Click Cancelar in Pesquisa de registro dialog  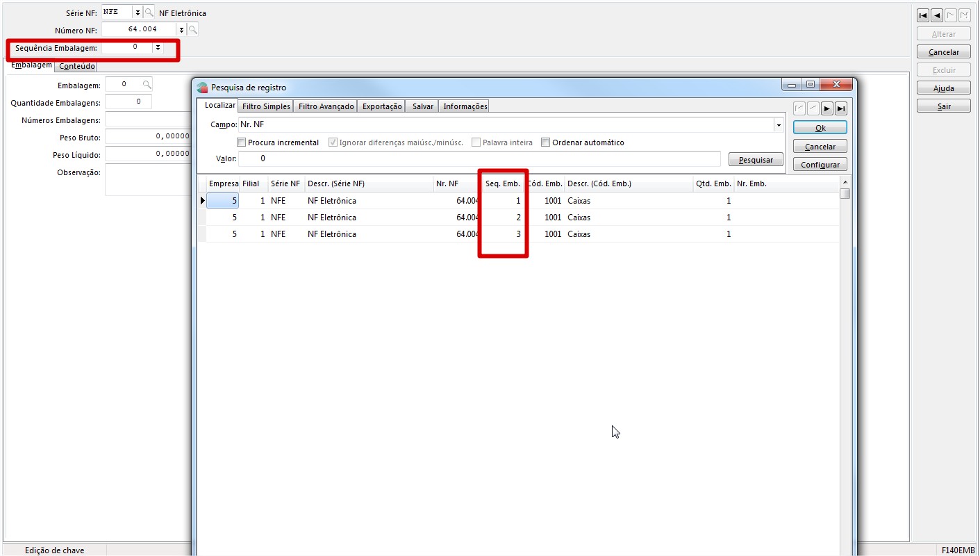click(x=820, y=147)
